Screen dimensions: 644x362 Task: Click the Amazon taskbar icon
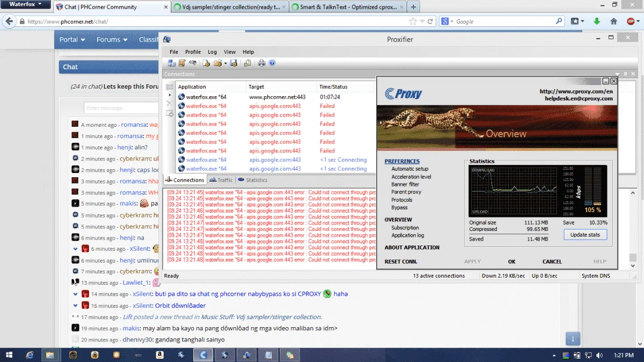[x=159, y=354]
